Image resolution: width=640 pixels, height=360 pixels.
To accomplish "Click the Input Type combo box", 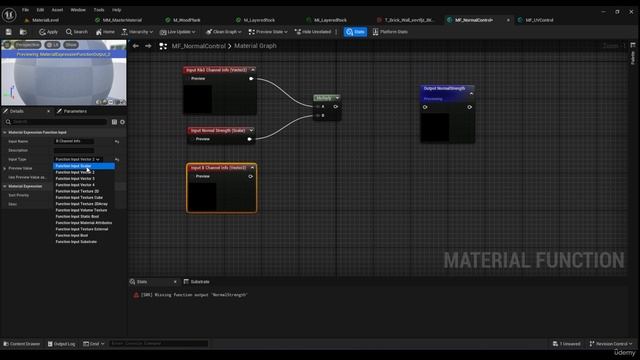I will click(x=78, y=159).
